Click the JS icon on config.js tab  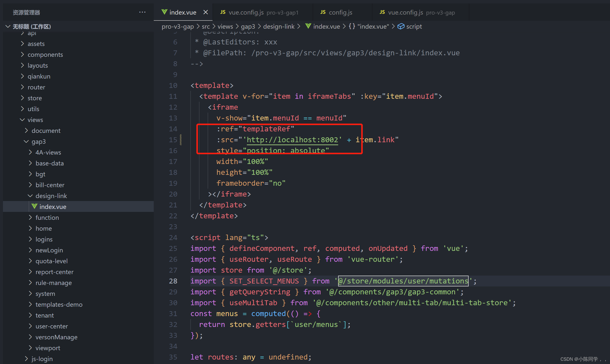pyautogui.click(x=323, y=12)
